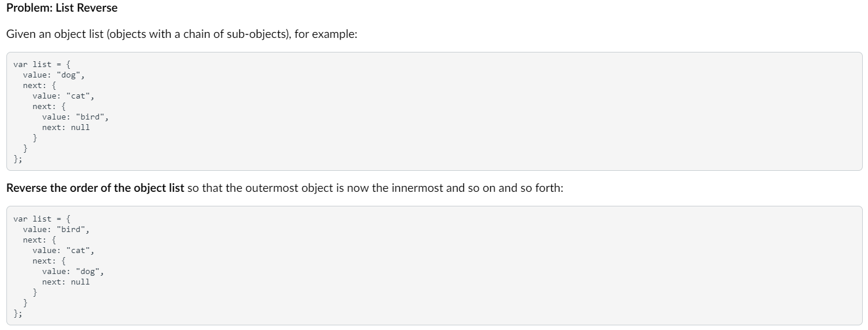This screenshot has width=868, height=330.
Task: Click the "Given an object list" intro sentence
Action: [x=182, y=34]
